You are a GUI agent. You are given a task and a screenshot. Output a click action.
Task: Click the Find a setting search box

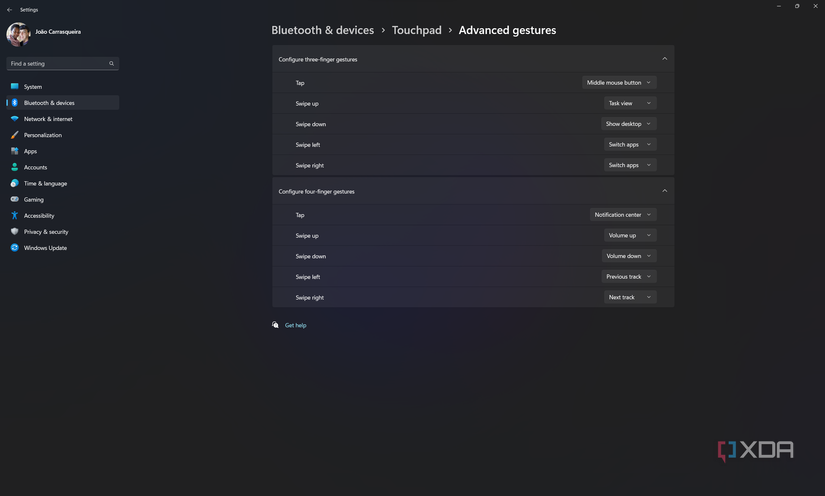pyautogui.click(x=56, y=64)
